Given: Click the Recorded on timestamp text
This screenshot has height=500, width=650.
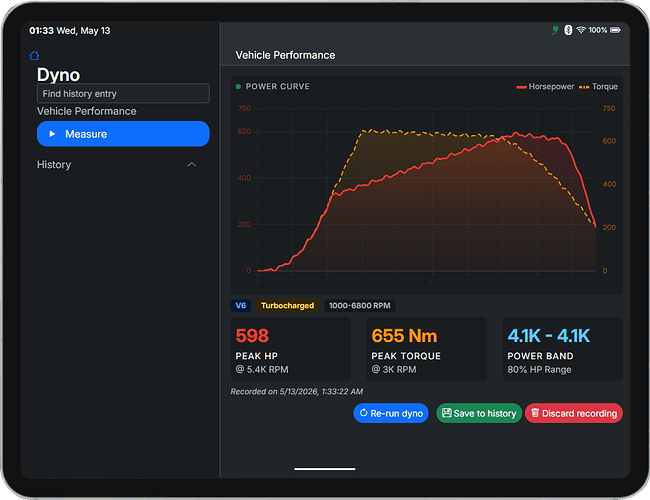Looking at the screenshot, I should click(297, 391).
